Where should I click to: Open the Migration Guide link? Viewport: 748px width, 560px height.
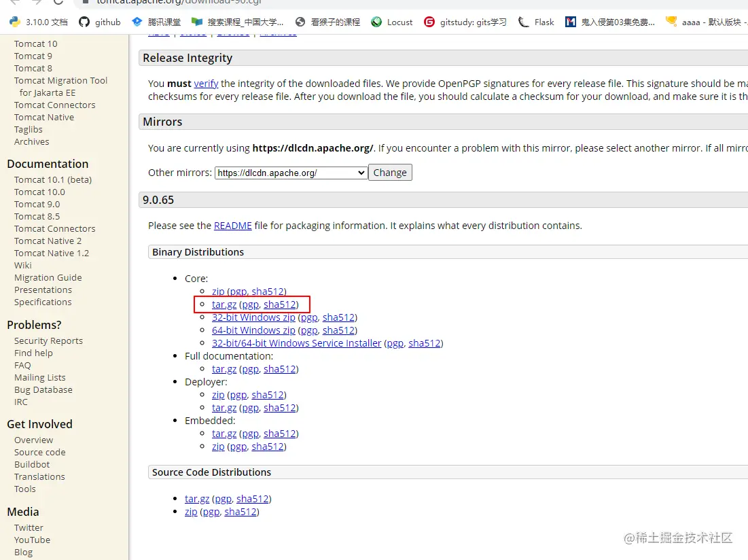click(48, 277)
